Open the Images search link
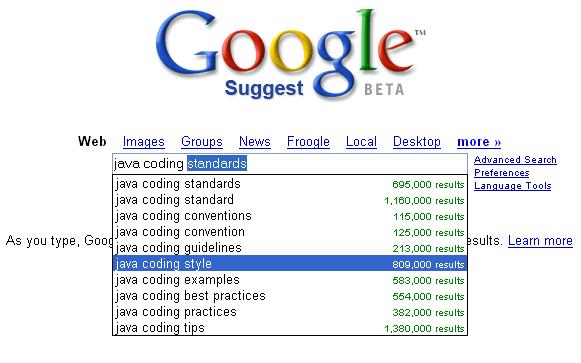 coord(143,141)
